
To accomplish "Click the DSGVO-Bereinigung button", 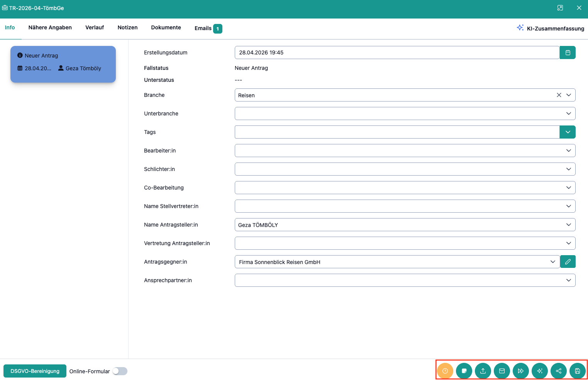I will point(35,371).
